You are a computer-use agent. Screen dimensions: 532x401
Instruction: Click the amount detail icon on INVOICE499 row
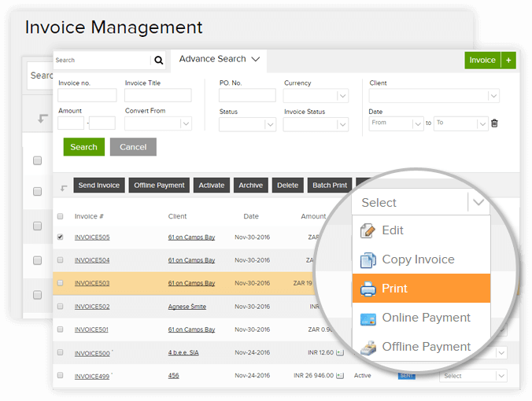[340, 376]
